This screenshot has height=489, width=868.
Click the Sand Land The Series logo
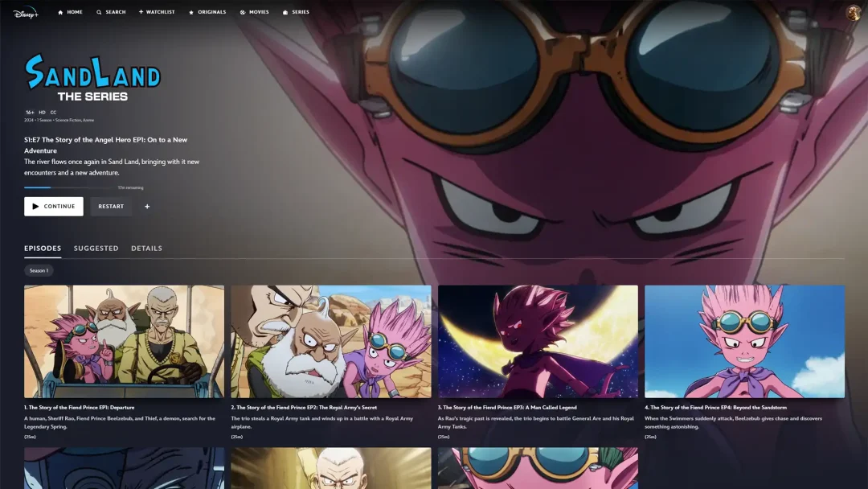tap(92, 78)
